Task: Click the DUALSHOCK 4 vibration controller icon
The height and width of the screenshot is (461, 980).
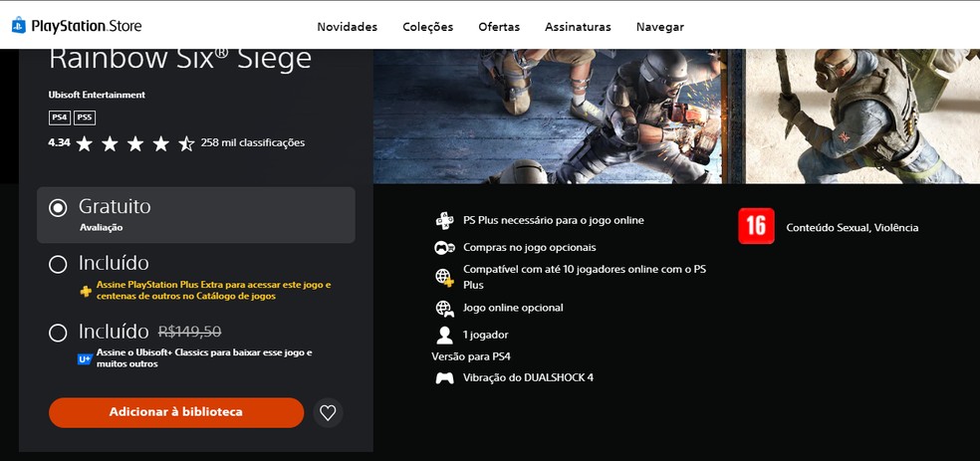Action: pyautogui.click(x=444, y=378)
